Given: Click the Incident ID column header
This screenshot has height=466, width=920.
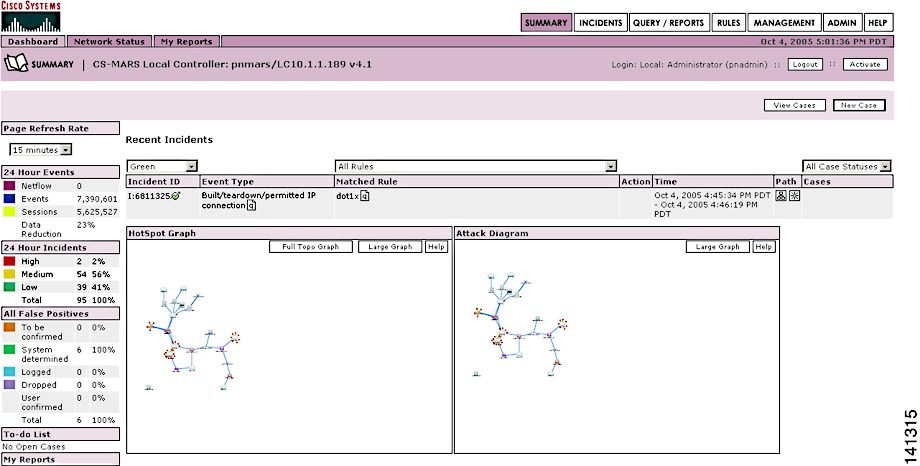Looking at the screenshot, I should tap(163, 181).
